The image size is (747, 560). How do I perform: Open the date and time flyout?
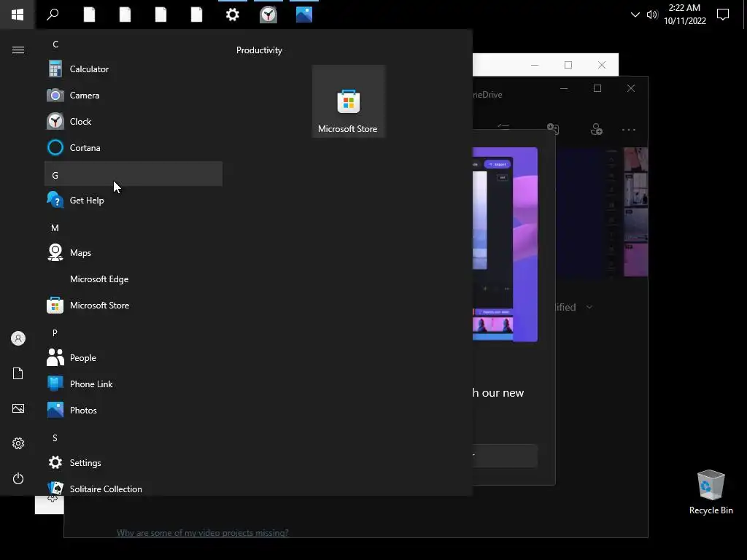tap(684, 15)
